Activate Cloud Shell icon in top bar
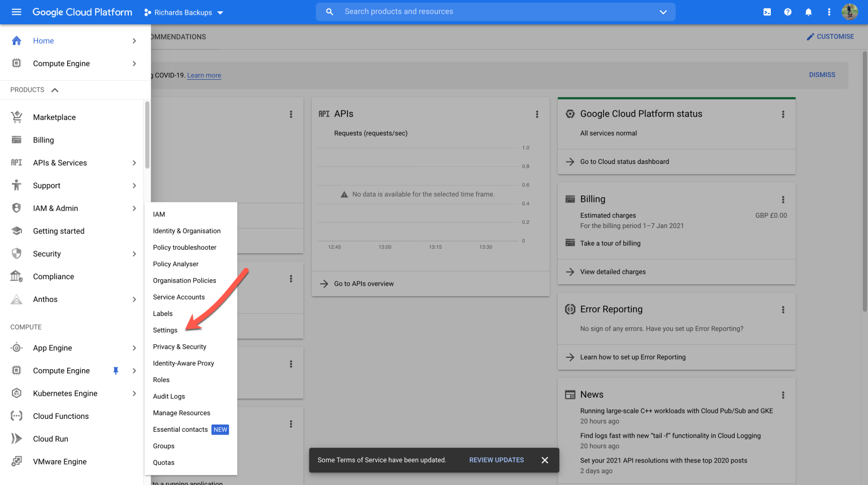The height and width of the screenshot is (485, 868). pos(767,12)
